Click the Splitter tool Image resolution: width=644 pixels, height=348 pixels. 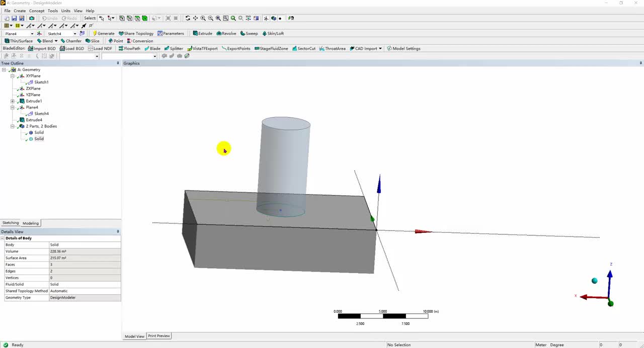pos(174,48)
